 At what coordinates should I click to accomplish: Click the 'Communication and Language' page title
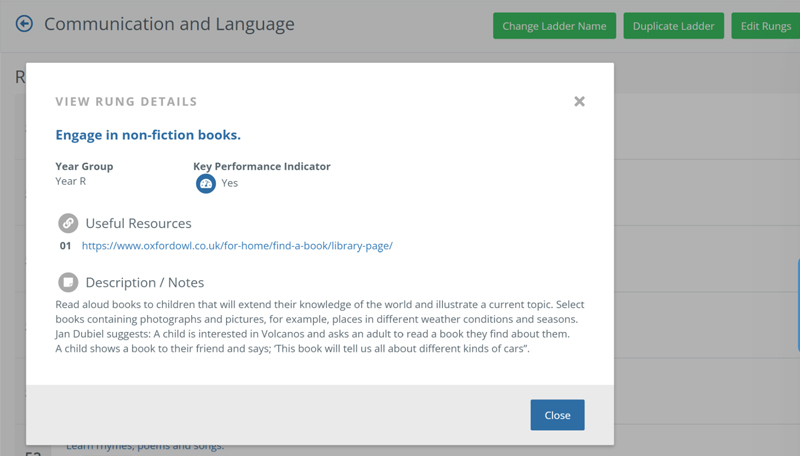(169, 24)
